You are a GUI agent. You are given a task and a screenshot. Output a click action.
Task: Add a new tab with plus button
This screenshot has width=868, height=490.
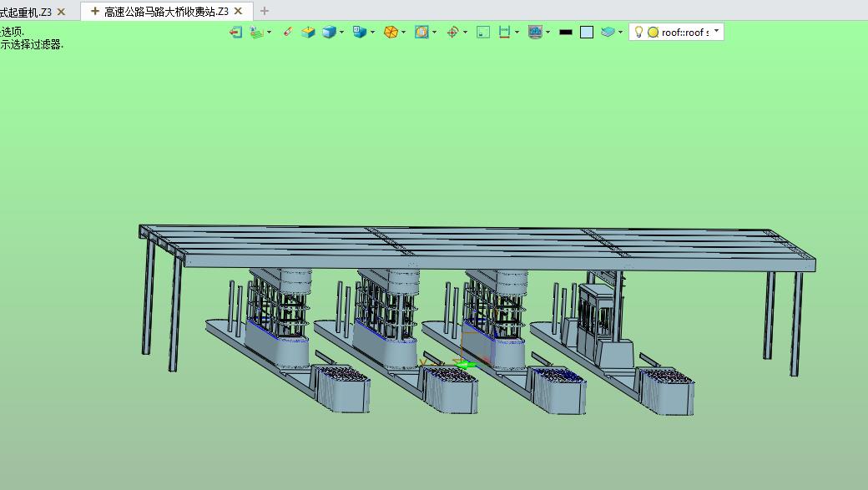265,11
